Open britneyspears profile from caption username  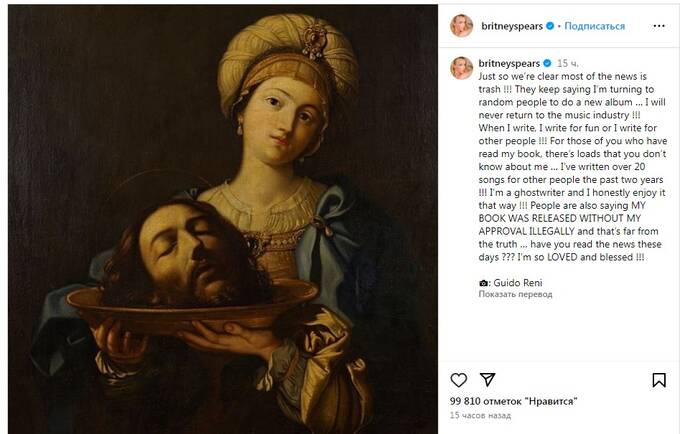(x=510, y=61)
